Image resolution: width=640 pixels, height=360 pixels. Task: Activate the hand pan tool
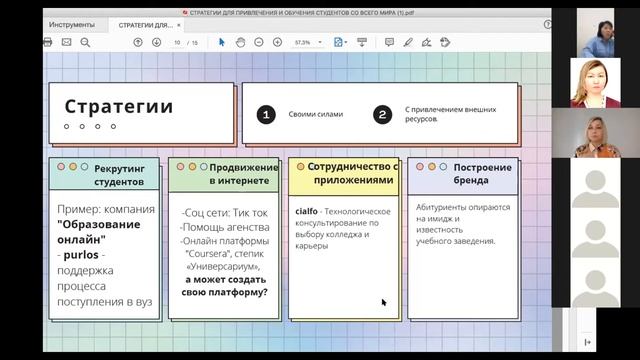(x=240, y=42)
